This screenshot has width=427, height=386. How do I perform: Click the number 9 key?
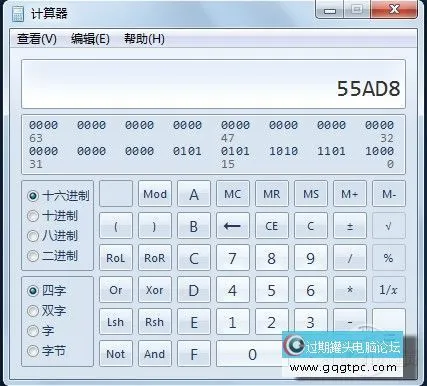point(311,258)
